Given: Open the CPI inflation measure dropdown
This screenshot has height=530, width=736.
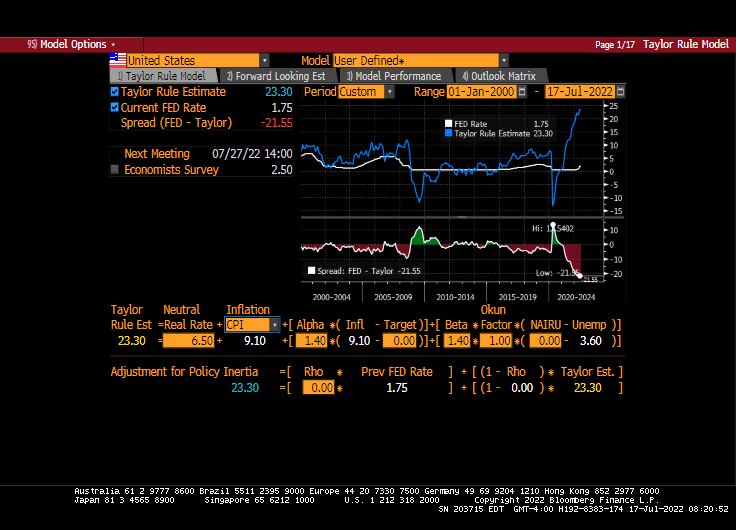Looking at the screenshot, I should click(275, 325).
